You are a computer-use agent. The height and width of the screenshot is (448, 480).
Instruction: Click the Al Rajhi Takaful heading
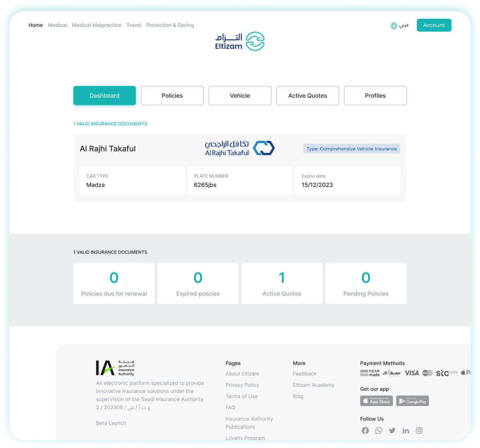(x=108, y=149)
